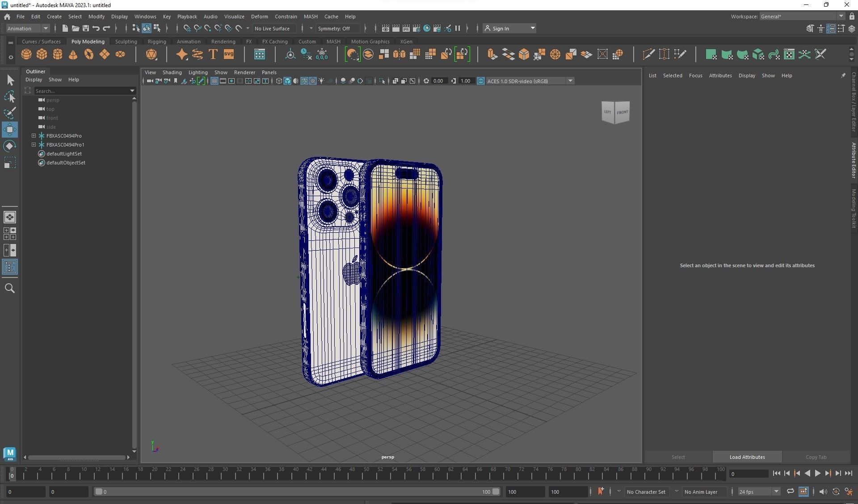Viewport: 858px width, 504px height.
Task: Create a polygon plane from the shelf
Action: coord(105,55)
